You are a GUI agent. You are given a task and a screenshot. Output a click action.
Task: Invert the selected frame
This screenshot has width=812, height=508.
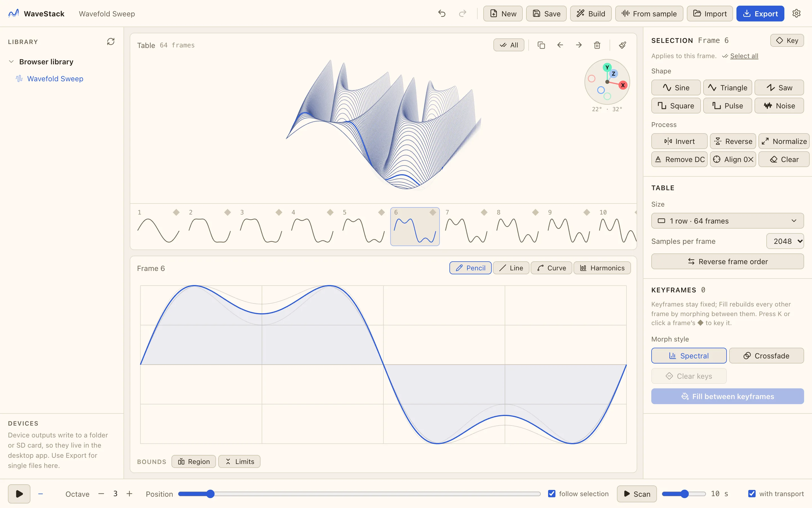[x=679, y=141]
